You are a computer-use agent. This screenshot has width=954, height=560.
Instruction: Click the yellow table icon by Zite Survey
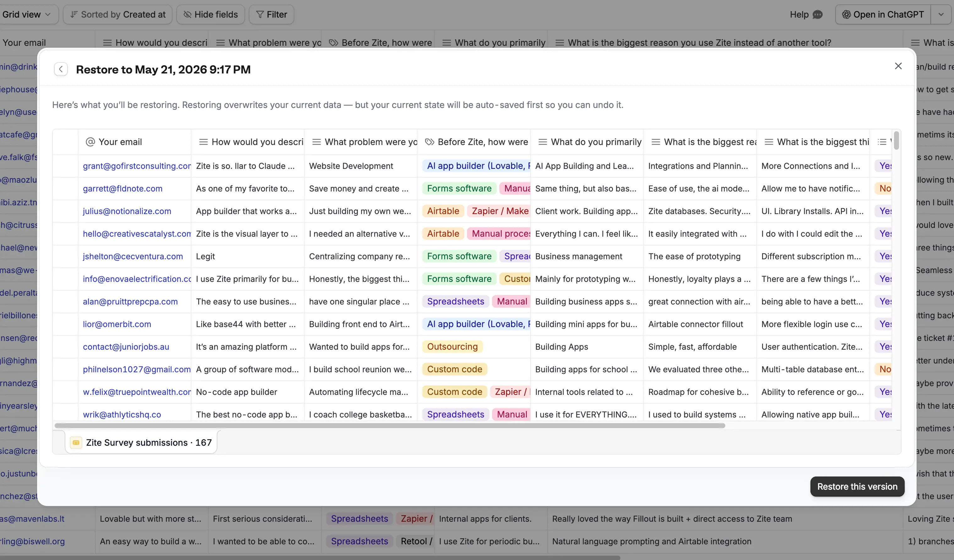point(76,442)
